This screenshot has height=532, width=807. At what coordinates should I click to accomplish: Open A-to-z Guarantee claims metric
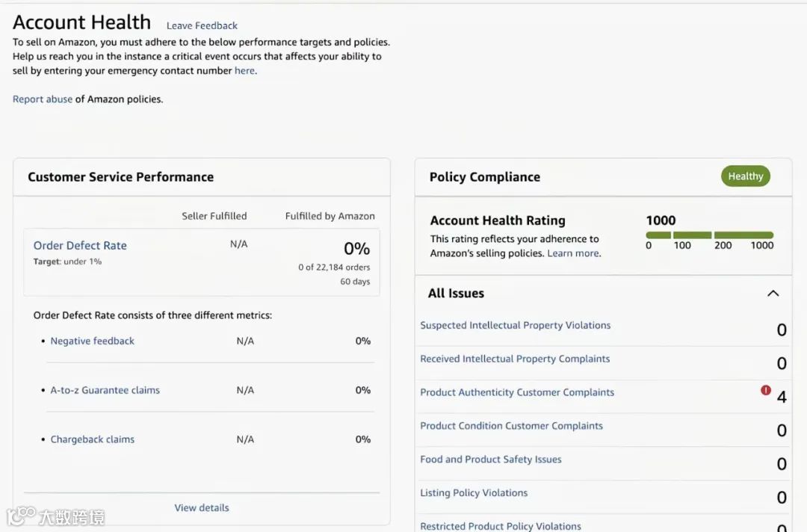click(105, 390)
